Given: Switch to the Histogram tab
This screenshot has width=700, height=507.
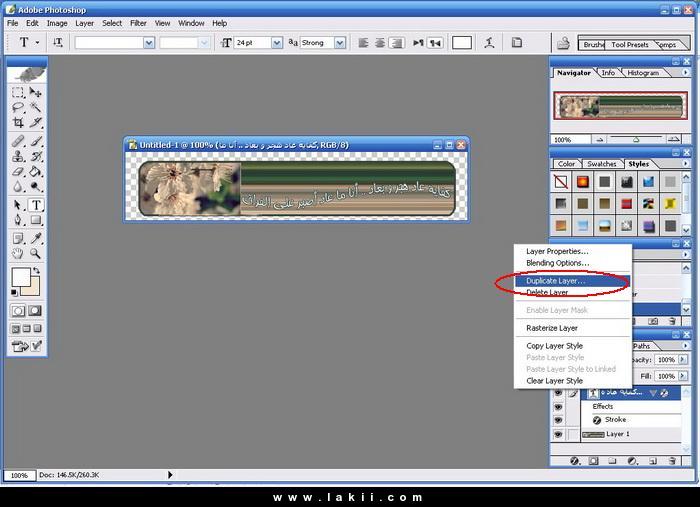Looking at the screenshot, I should tap(643, 73).
